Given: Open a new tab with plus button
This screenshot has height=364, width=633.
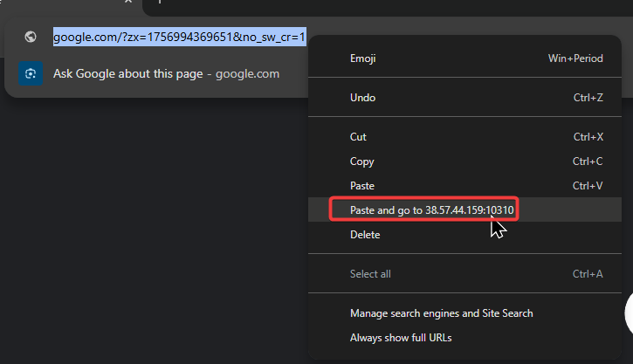Looking at the screenshot, I should pos(160,2).
